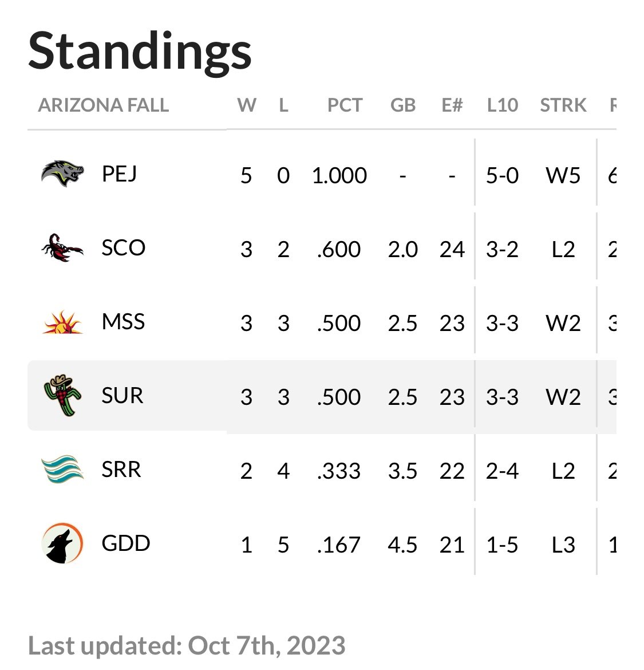The width and height of the screenshot is (644, 670).
Task: Click the SRR waves team logo
Action: click(x=62, y=470)
